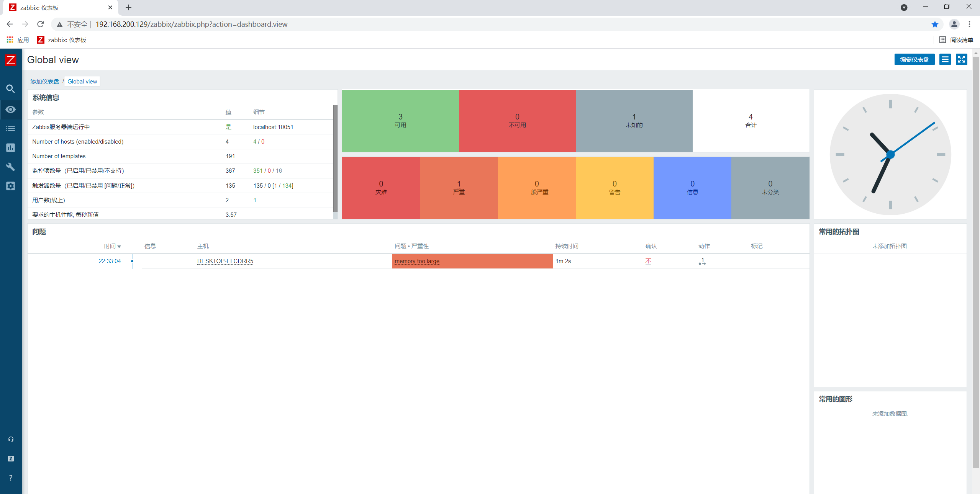Click 添加仪表盘 breadcrumb link
The height and width of the screenshot is (494, 980).
tap(45, 82)
